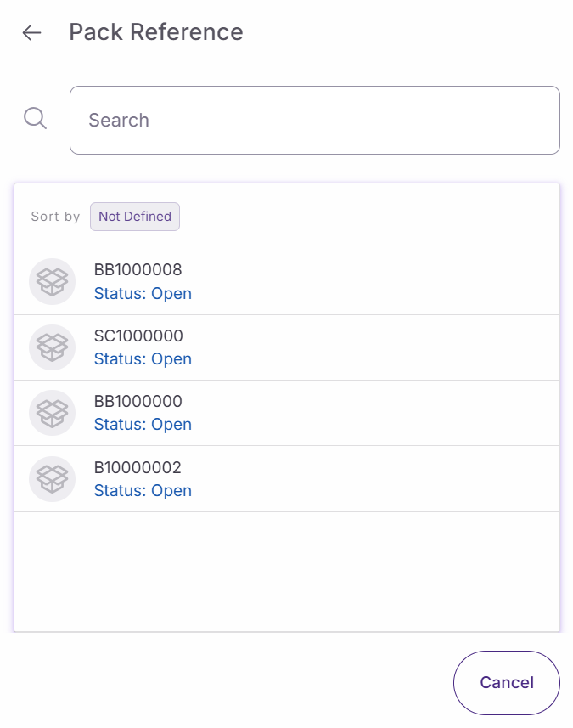Click the Sort by label
The width and height of the screenshot is (573, 728).
point(55,217)
